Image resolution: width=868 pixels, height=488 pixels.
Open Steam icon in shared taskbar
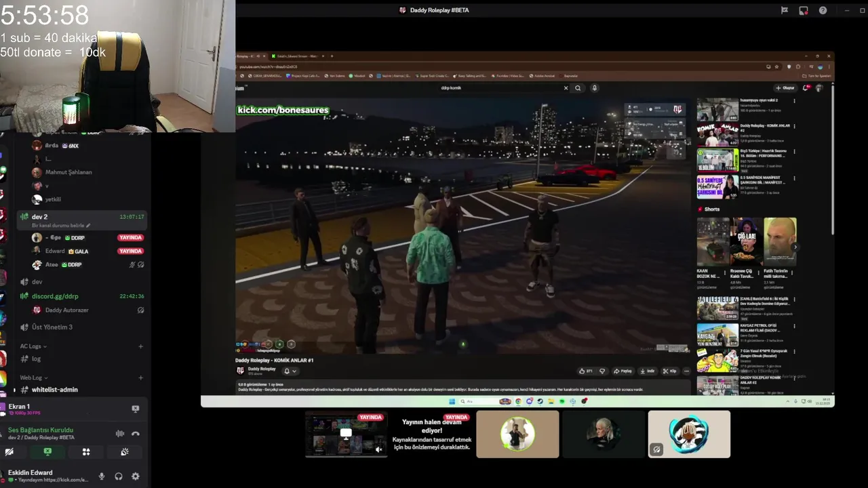pos(540,401)
